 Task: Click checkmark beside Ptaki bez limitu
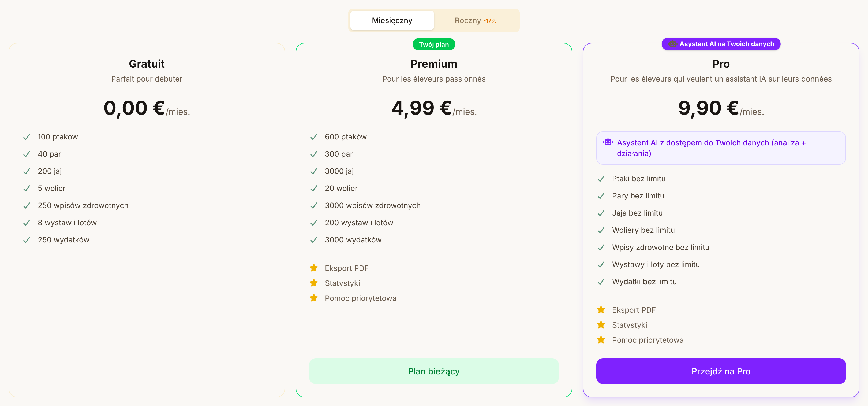point(601,179)
